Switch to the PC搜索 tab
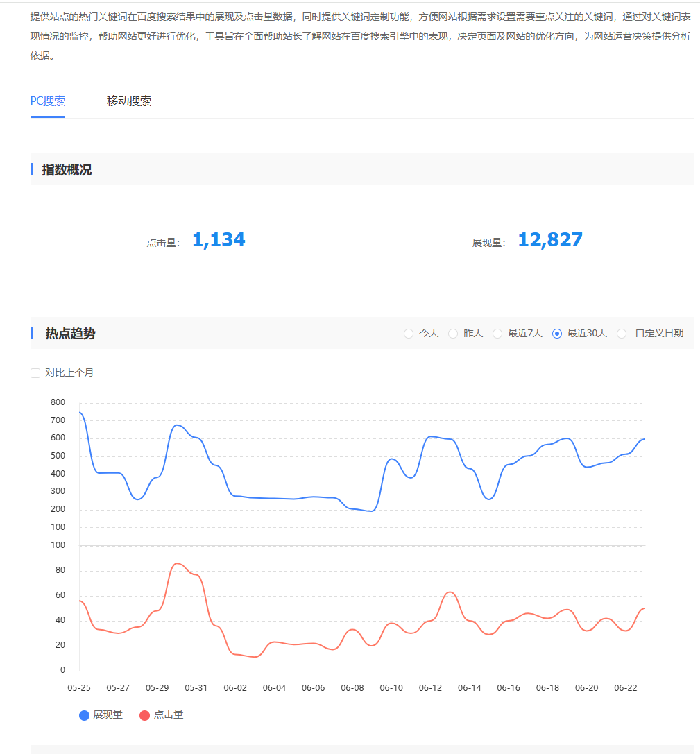This screenshot has width=700, height=754. pyautogui.click(x=48, y=101)
